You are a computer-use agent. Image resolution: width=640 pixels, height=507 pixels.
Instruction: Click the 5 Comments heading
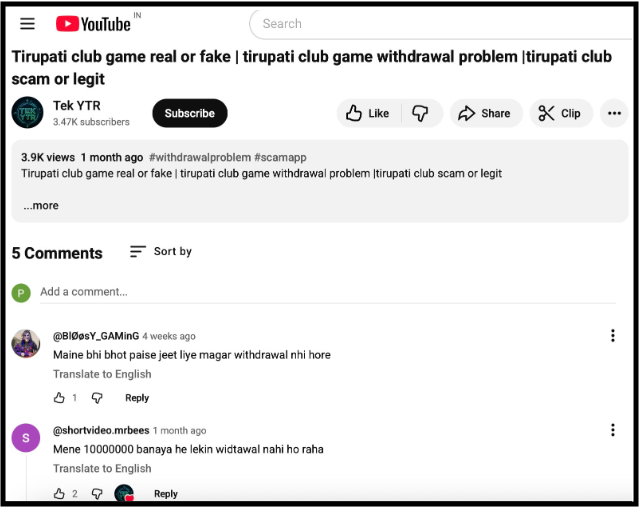tap(57, 253)
